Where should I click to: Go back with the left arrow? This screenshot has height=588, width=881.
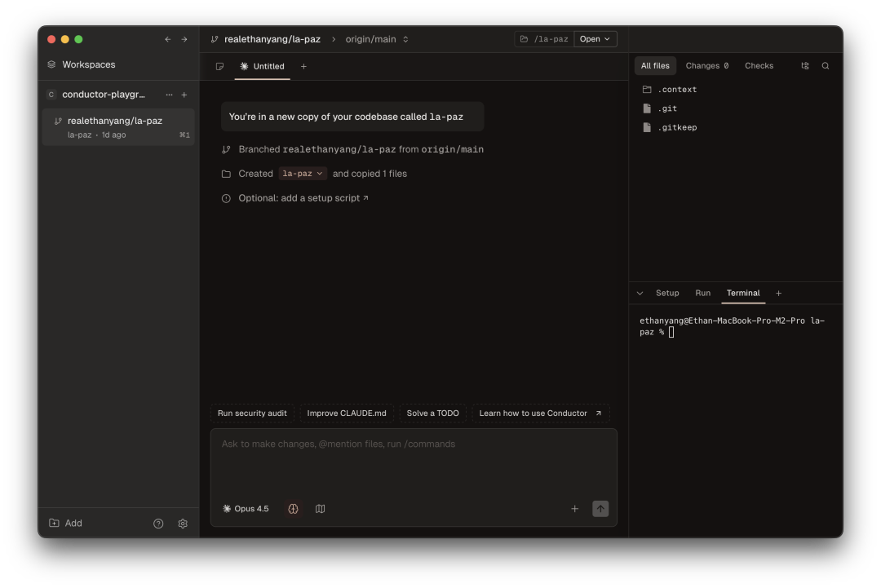167,39
